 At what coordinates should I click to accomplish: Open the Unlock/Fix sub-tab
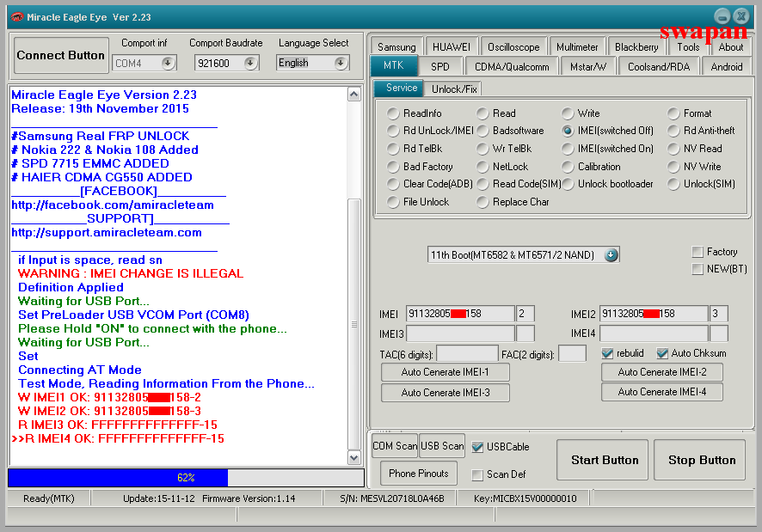454,89
